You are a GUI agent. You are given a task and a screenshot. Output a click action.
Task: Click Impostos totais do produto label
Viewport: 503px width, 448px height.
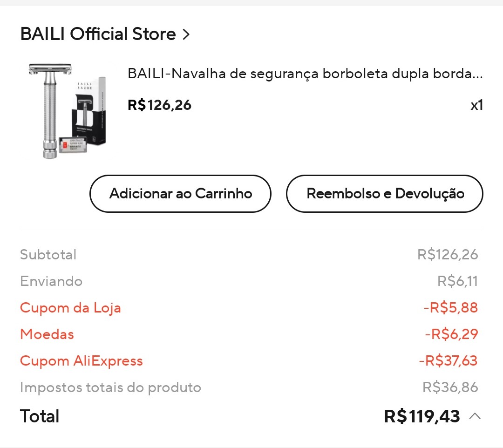click(110, 387)
